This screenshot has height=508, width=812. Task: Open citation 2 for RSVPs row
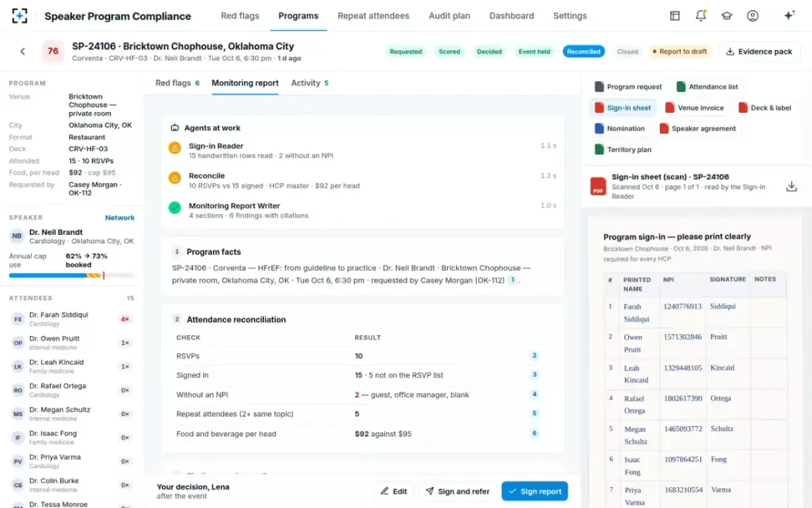[535, 356]
